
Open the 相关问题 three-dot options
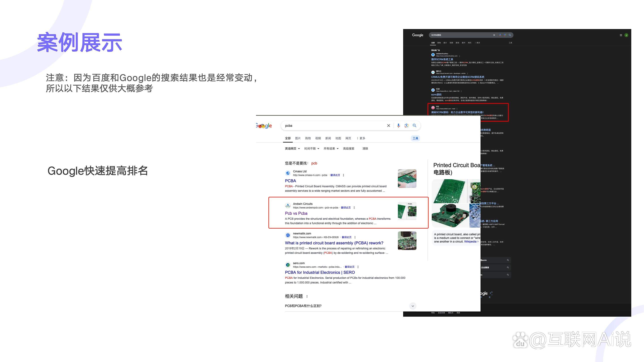click(x=307, y=296)
